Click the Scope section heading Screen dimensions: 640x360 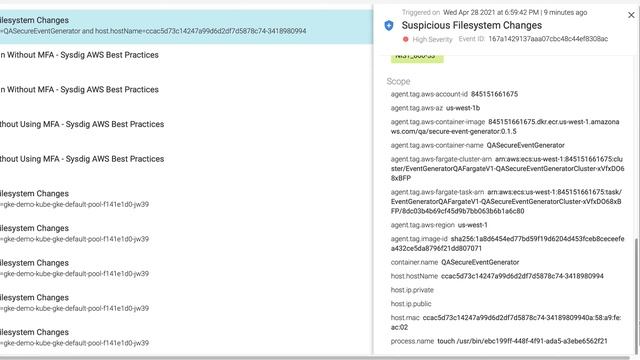pyautogui.click(x=398, y=81)
